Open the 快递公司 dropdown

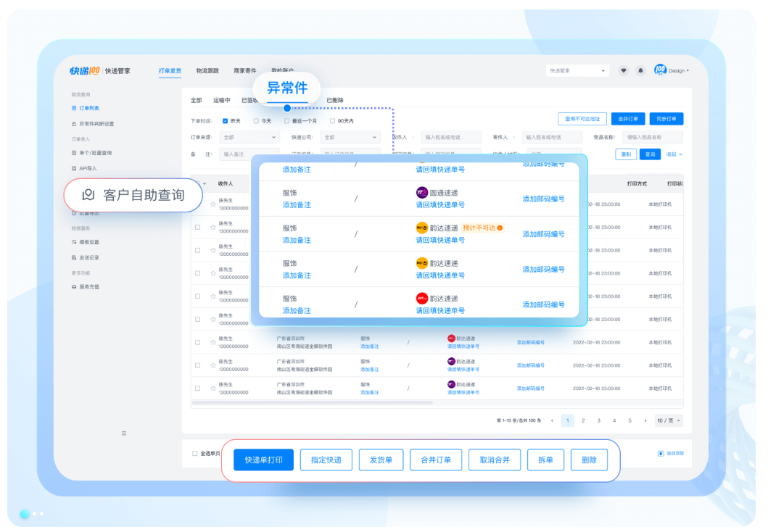(350, 137)
